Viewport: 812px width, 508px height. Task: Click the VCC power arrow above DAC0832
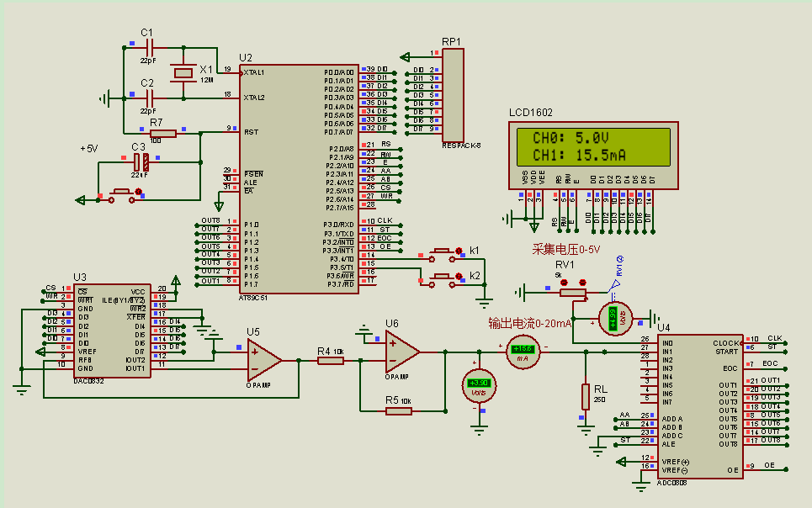[176, 281]
